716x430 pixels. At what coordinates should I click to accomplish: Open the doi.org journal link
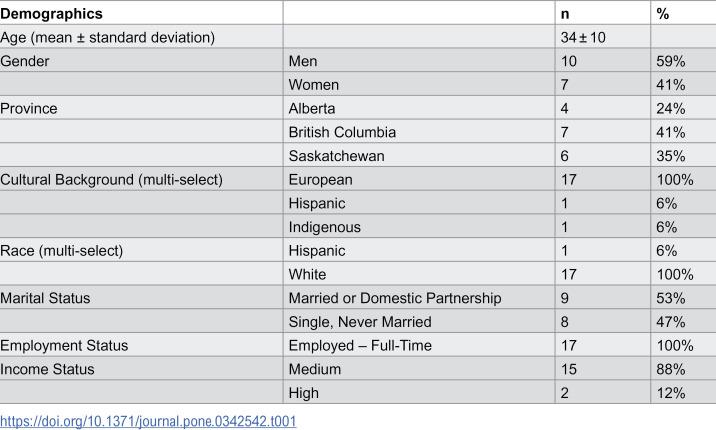pyautogui.click(x=148, y=421)
